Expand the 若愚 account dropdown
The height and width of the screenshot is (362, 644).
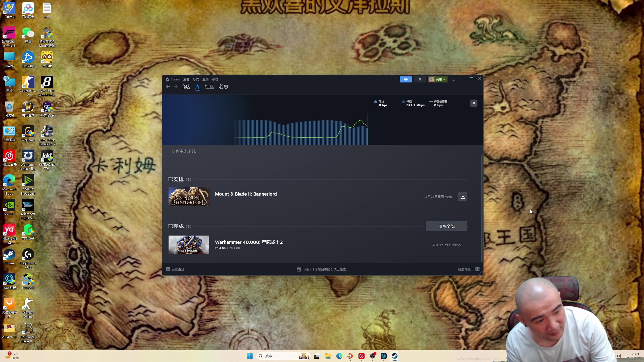click(438, 79)
